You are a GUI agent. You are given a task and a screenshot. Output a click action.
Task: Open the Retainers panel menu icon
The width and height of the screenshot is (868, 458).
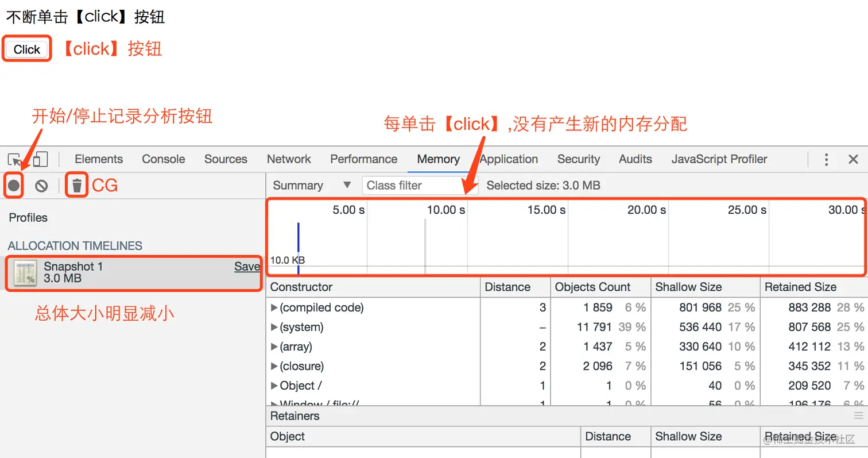point(858,415)
